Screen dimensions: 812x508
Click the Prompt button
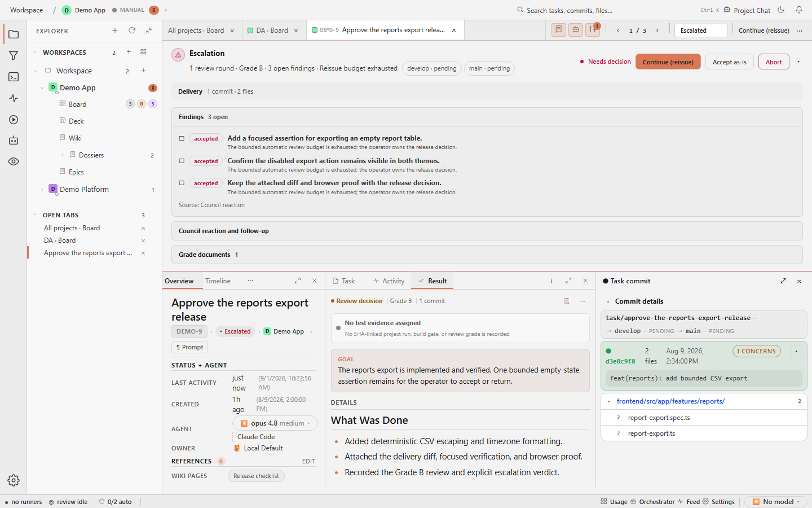(189, 347)
